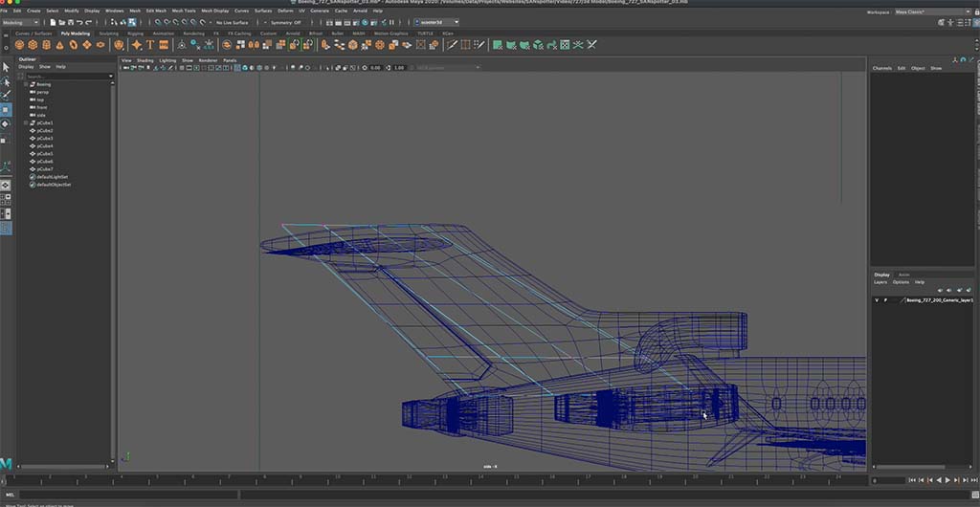
Task: Click the polygon Type text tool icon
Action: [150, 44]
